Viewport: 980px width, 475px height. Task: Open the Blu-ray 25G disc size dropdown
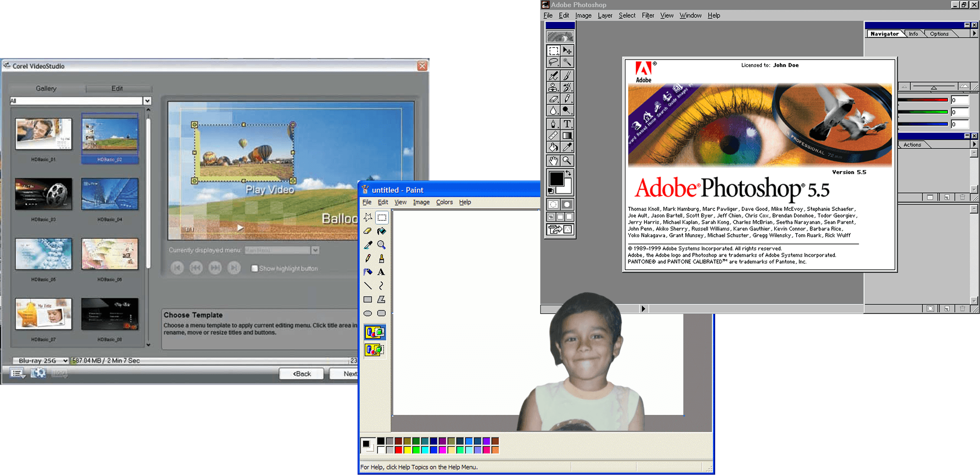tap(65, 361)
